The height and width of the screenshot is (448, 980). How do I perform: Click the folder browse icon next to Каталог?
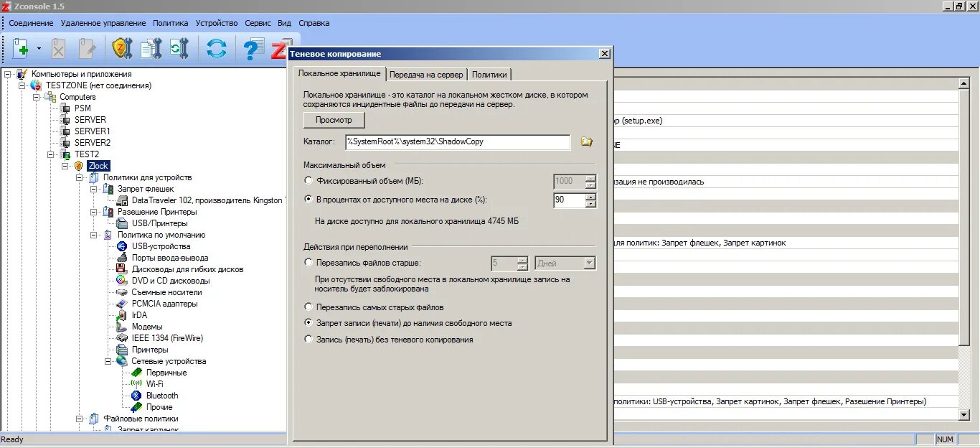click(586, 141)
